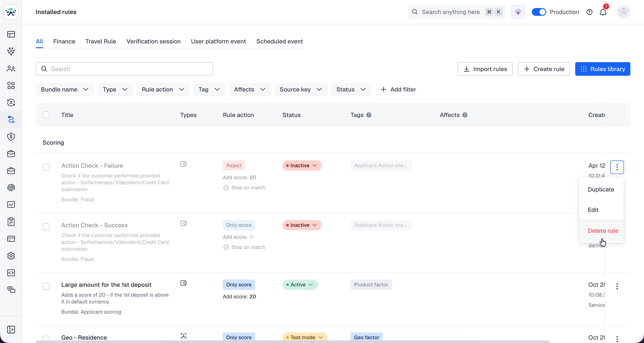
Task: Tick the select-all checkbox in table header
Action: [46, 115]
